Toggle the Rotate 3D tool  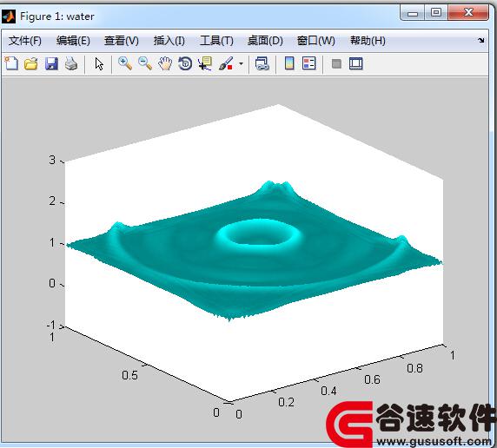click(x=185, y=63)
